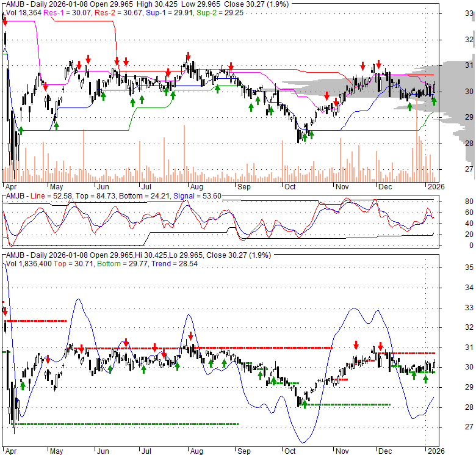Click 'Trend = 28.54' in the bottom chart
476x455 pixels.
click(175, 264)
